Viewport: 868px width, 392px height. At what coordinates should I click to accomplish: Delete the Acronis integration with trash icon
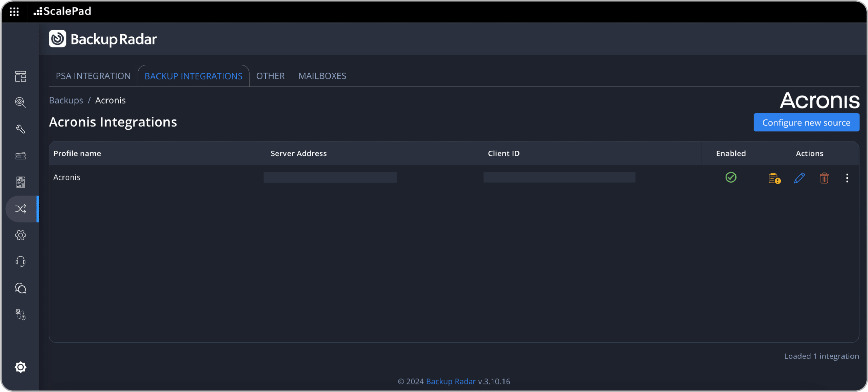[824, 178]
